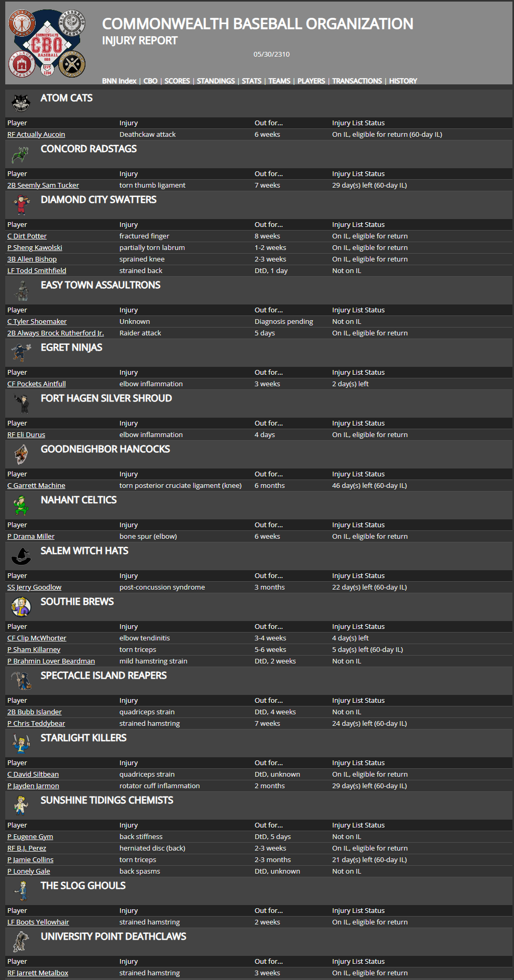514x980 pixels.
Task: Click the University Point Deathclaws logo
Action: pyautogui.click(x=21, y=942)
